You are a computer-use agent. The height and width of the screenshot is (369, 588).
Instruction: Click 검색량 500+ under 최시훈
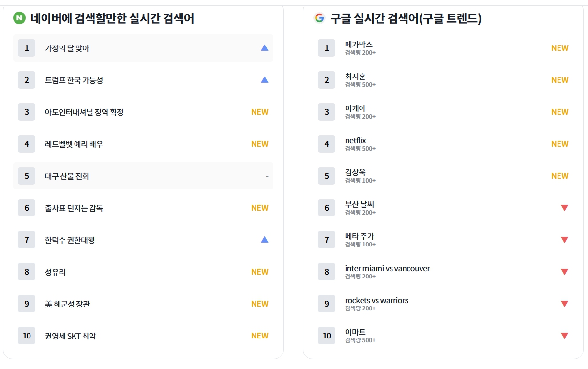point(360,85)
